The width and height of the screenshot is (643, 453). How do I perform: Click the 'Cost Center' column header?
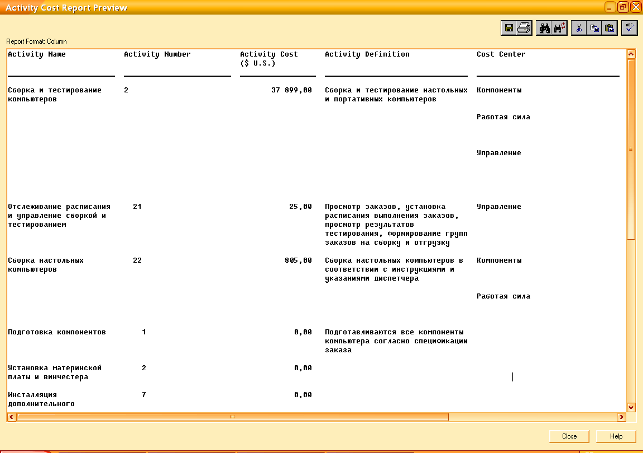tap(501, 54)
